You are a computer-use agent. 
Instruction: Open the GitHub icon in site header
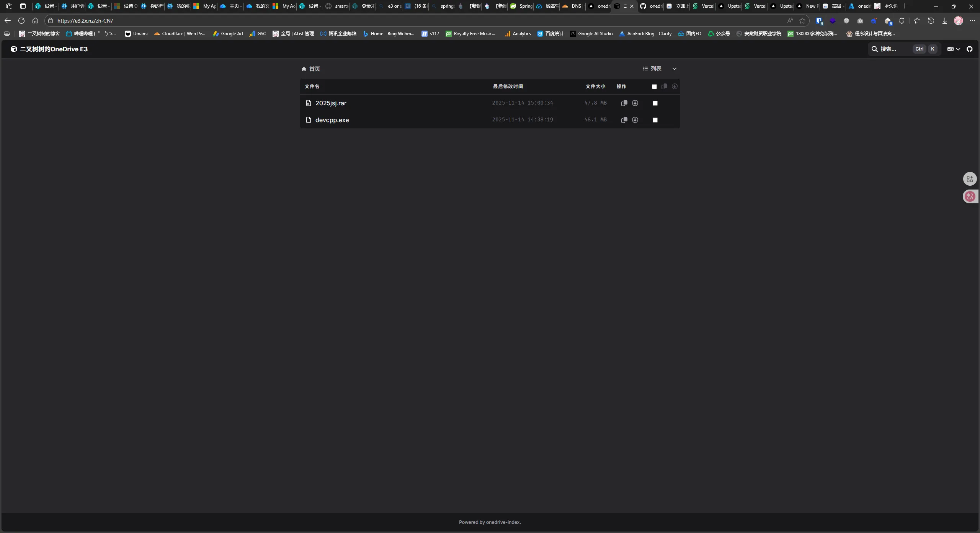(969, 49)
